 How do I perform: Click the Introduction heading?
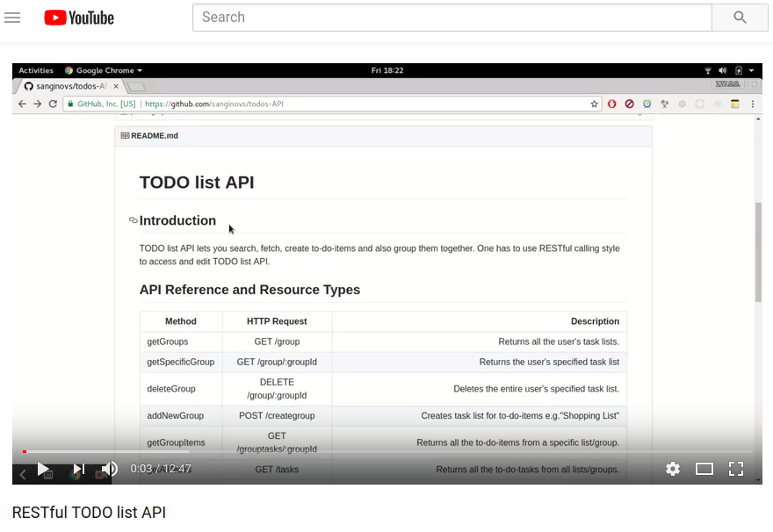point(177,220)
